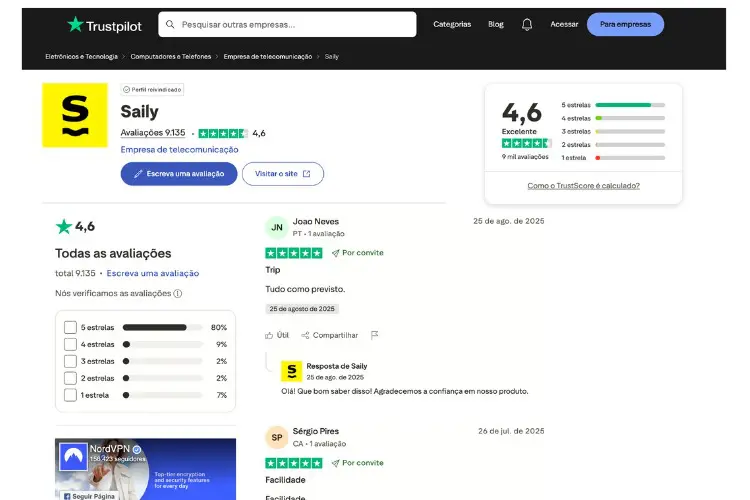Click the NordVPN logo in the ad
The height and width of the screenshot is (500, 750).
(73, 457)
